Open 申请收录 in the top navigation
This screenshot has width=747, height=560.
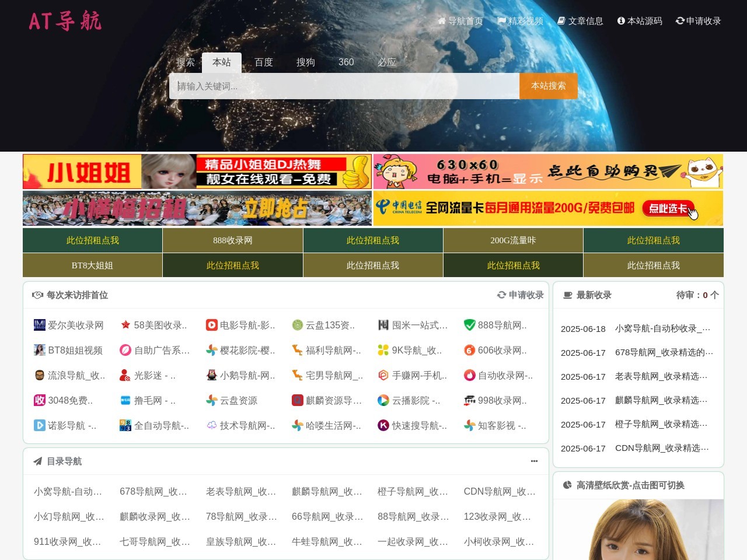click(699, 21)
